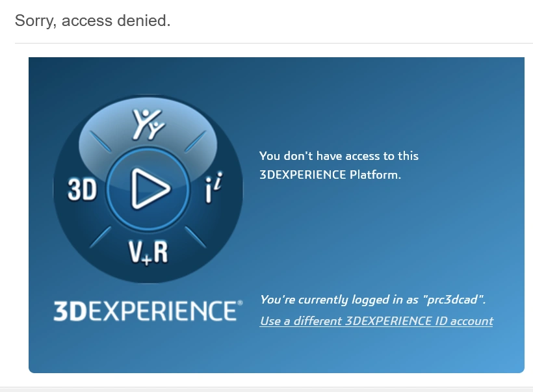Select the information 'i' quadrant of the compass
This screenshot has width=533, height=392.
(214, 188)
